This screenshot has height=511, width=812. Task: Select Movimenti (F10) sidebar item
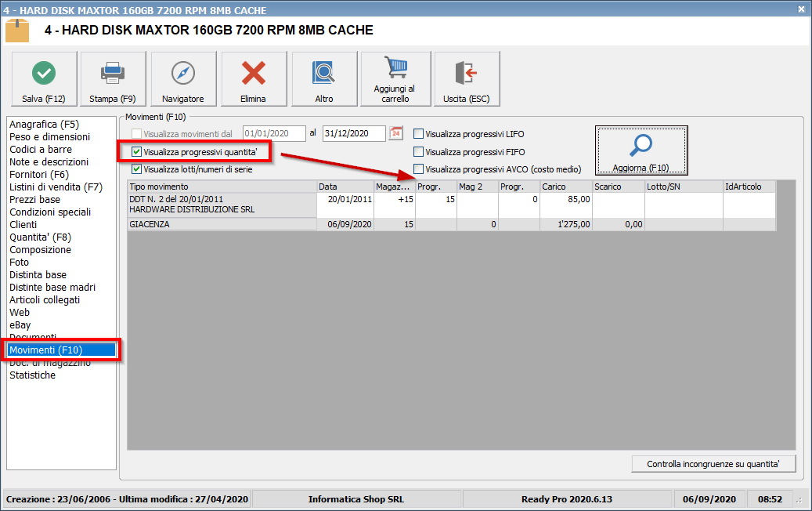coord(61,350)
